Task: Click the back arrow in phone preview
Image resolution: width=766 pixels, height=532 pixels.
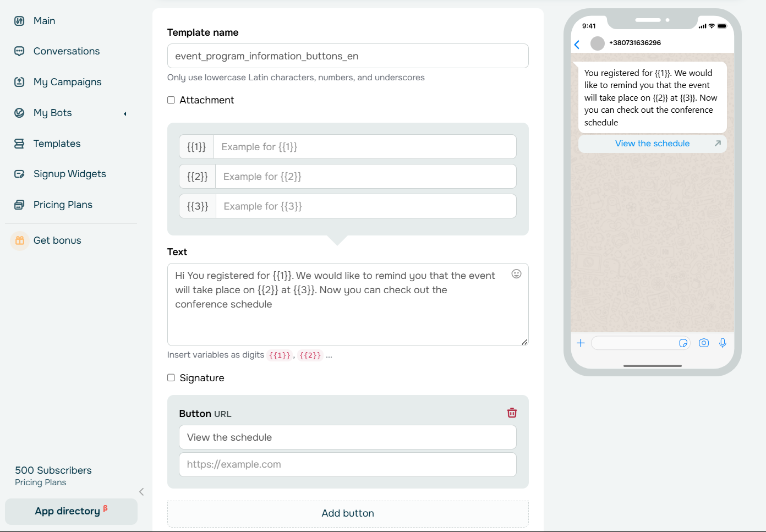Action: click(x=577, y=45)
